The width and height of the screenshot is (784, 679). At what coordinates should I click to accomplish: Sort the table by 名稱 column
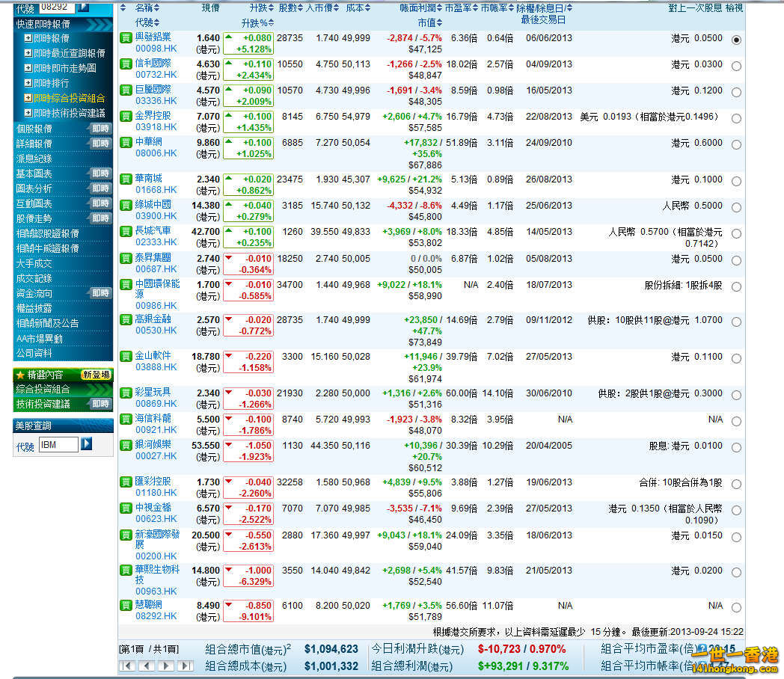[147, 8]
